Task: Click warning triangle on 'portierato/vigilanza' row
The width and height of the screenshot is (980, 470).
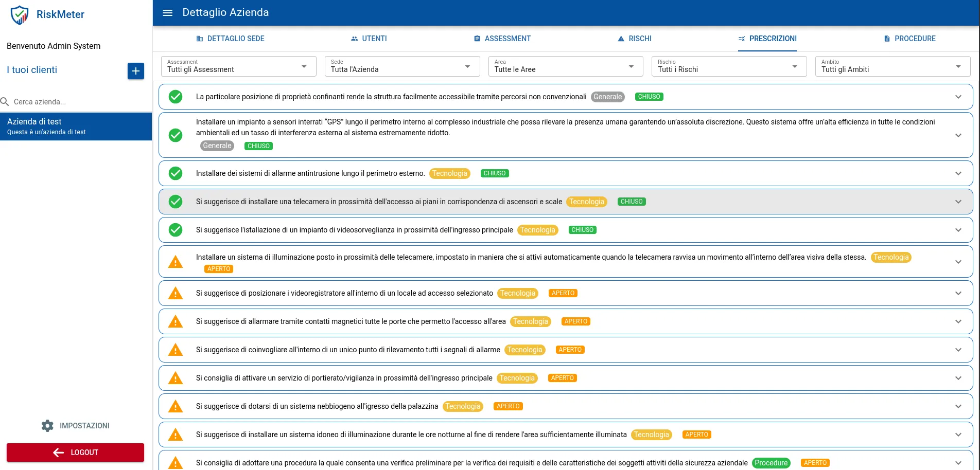Action: click(176, 378)
